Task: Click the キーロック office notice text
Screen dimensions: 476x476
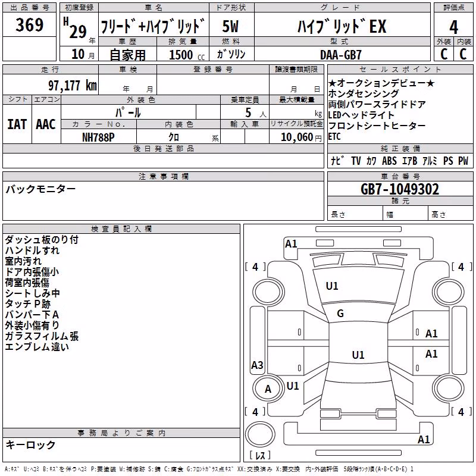Action: (30, 444)
